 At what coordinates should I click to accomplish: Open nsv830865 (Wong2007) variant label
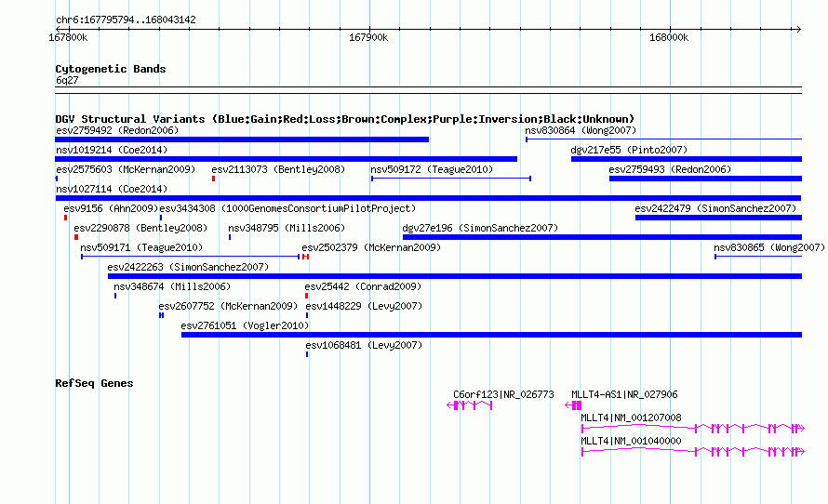[768, 247]
